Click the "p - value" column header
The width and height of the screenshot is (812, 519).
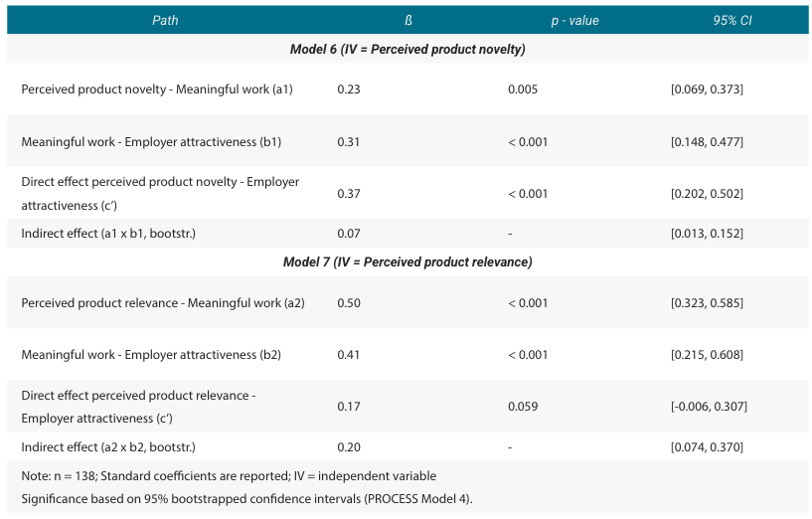pyautogui.click(x=574, y=20)
